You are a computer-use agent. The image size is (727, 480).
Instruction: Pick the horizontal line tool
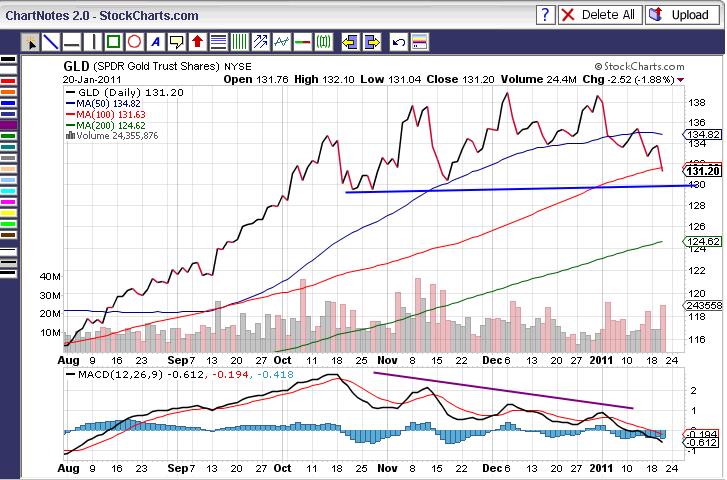click(71, 42)
